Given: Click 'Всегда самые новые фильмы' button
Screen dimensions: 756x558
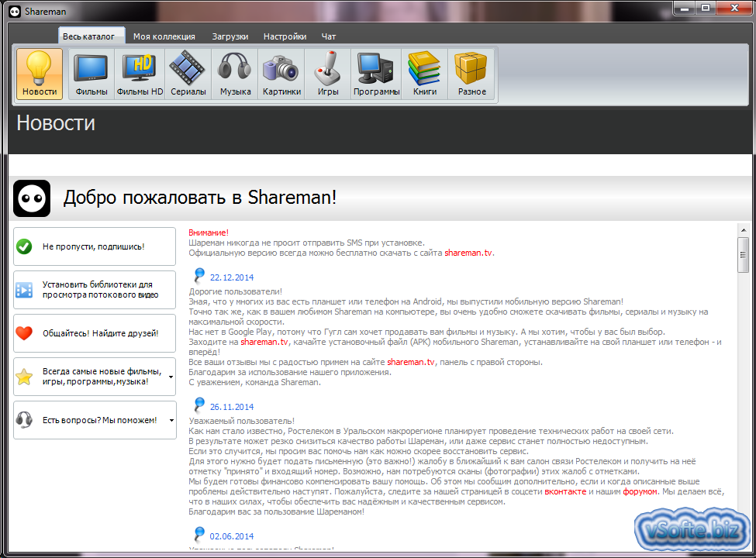Looking at the screenshot, I should tap(95, 377).
